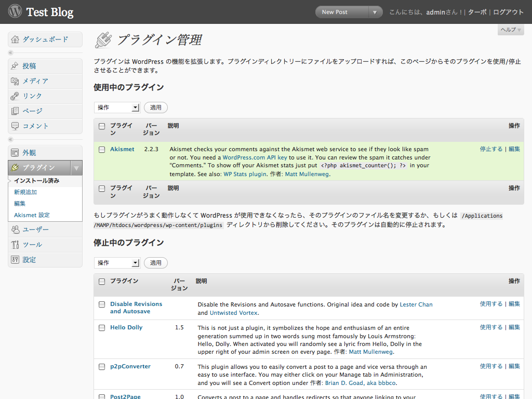
Task: Open the Hello Dolly author Matt Mullenweg link
Action: pyautogui.click(x=370, y=352)
